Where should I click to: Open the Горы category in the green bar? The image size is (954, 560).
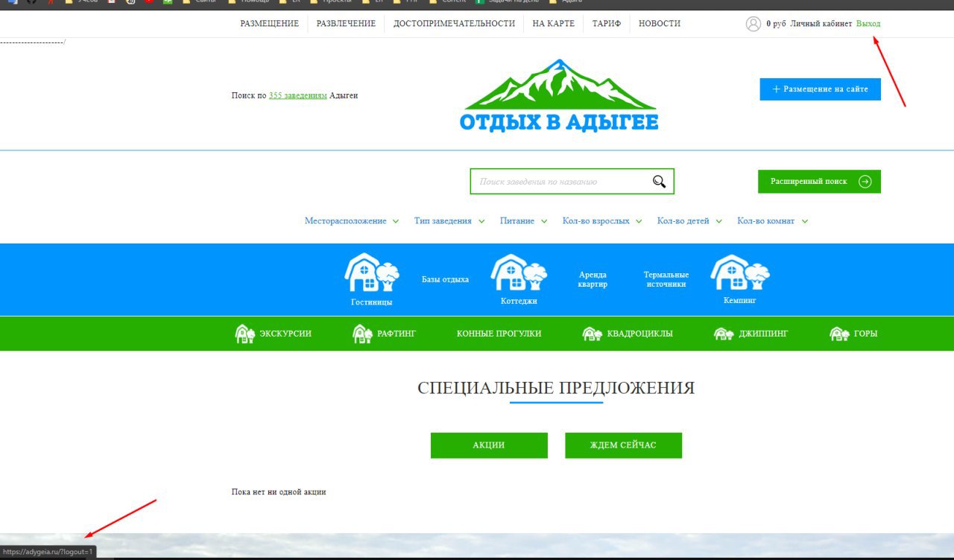[853, 334]
